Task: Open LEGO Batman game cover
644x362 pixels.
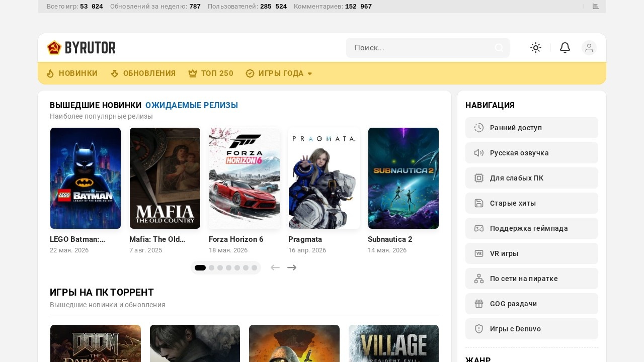Action: pyautogui.click(x=86, y=178)
